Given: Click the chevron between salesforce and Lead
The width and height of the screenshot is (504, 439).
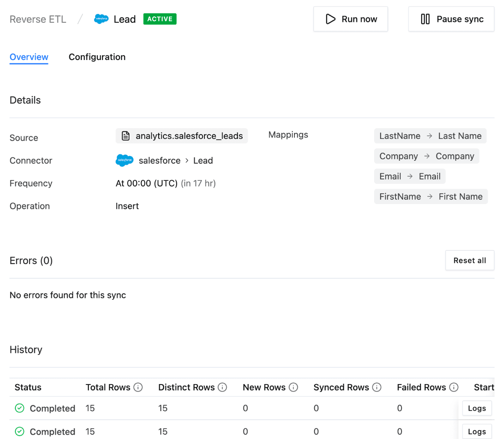Looking at the screenshot, I should click(x=187, y=160).
